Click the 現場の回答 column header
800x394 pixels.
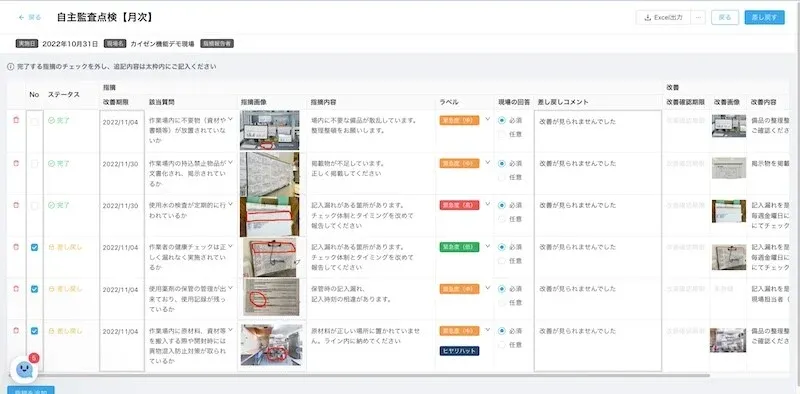click(514, 102)
